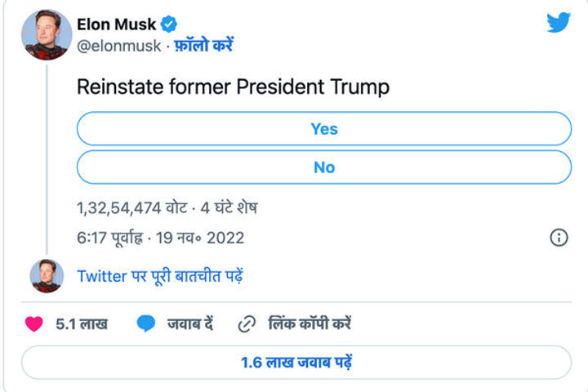Click the जवाब दें reply text

tap(190, 324)
